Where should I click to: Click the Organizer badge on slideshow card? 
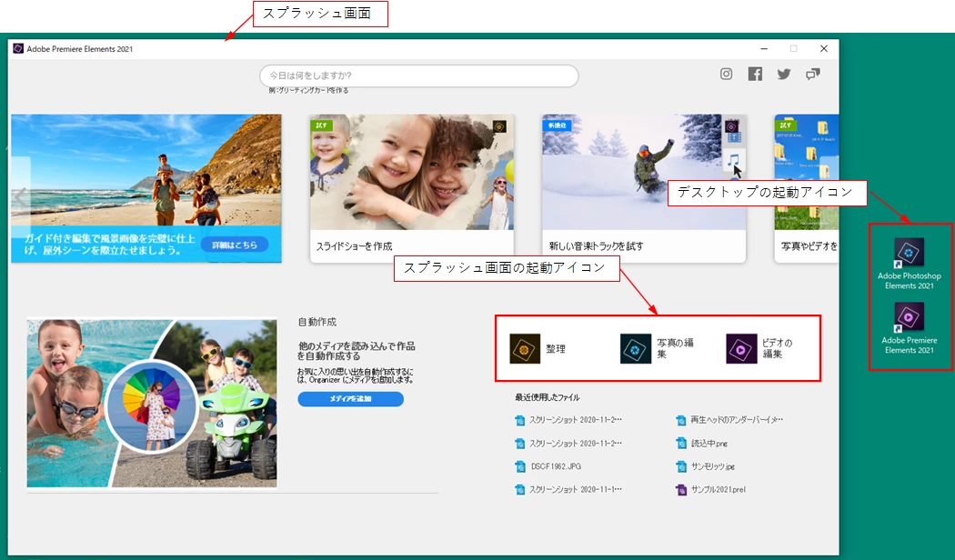499,126
